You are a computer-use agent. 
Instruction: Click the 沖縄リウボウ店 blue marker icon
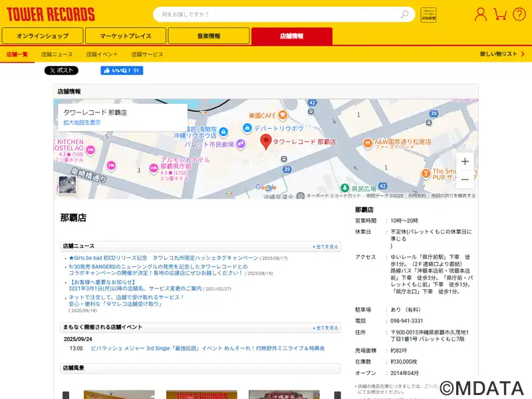click(223, 131)
